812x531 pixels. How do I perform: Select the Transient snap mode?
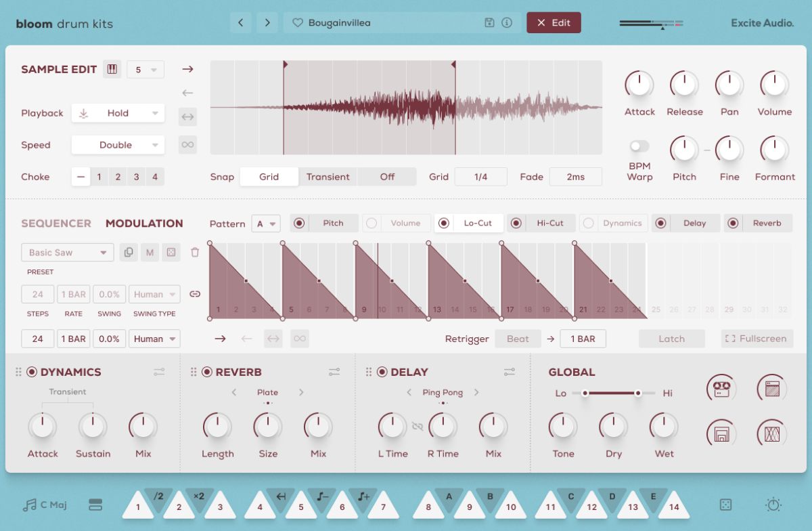pos(328,176)
